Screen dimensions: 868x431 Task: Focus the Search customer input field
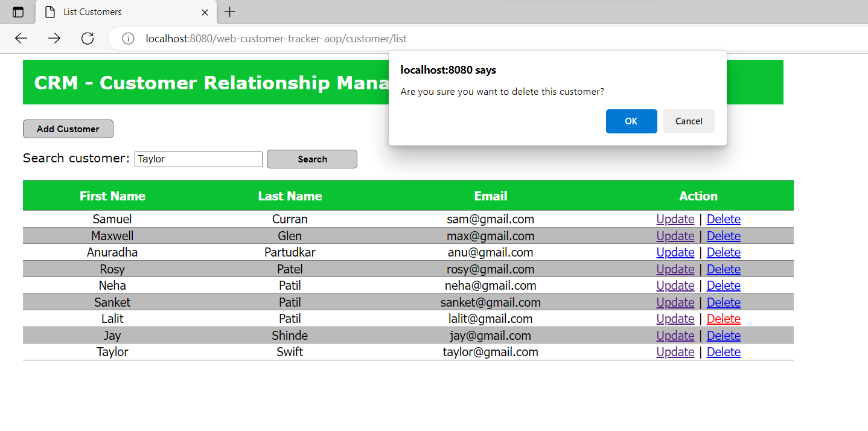[x=199, y=159]
